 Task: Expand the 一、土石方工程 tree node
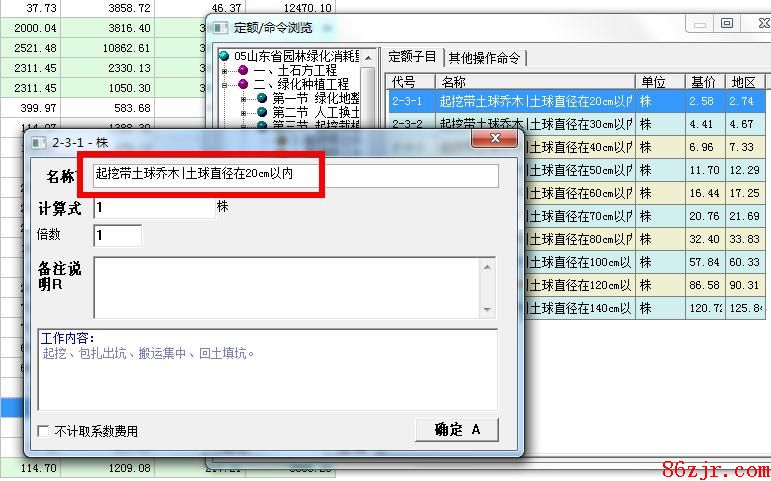225,71
